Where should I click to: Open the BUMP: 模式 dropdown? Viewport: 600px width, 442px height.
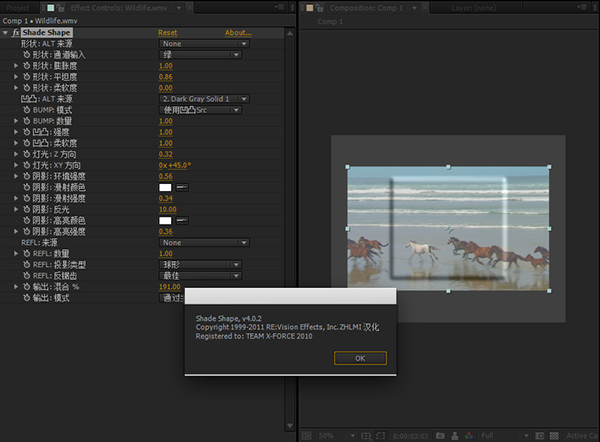pos(201,110)
